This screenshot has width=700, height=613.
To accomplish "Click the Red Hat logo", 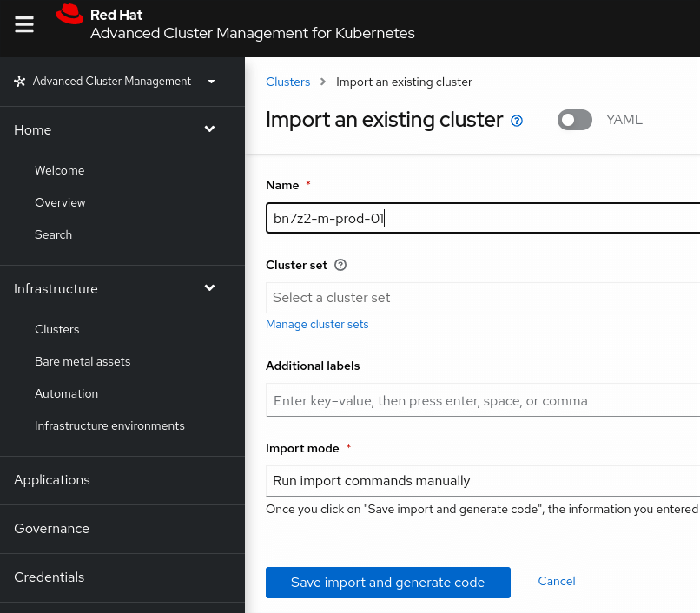I will click(69, 15).
